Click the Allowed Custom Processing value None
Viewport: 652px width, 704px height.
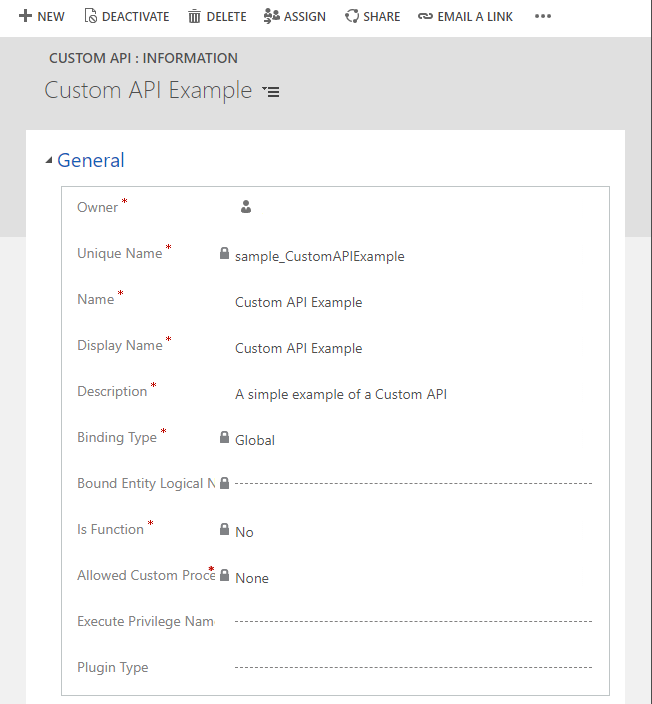point(252,578)
